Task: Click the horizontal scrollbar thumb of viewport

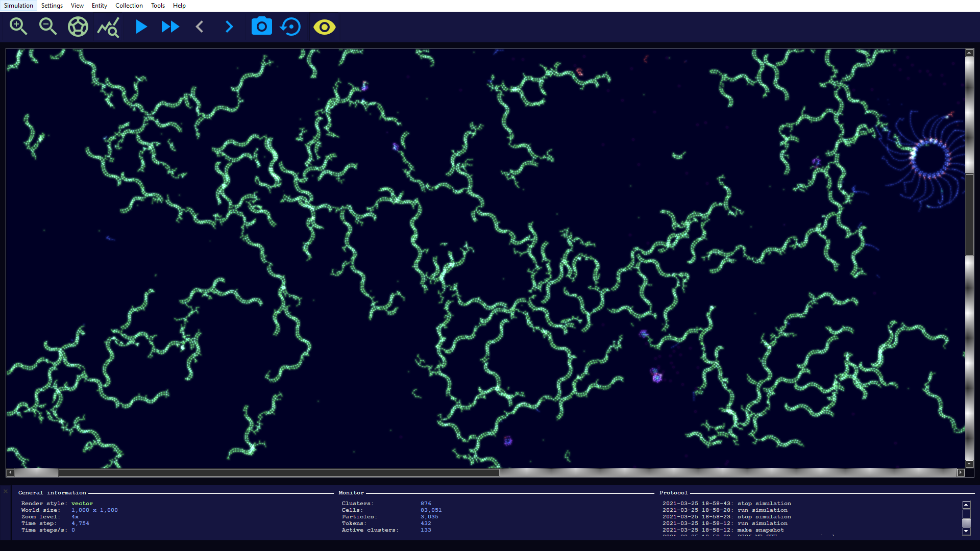Action: 279,473
